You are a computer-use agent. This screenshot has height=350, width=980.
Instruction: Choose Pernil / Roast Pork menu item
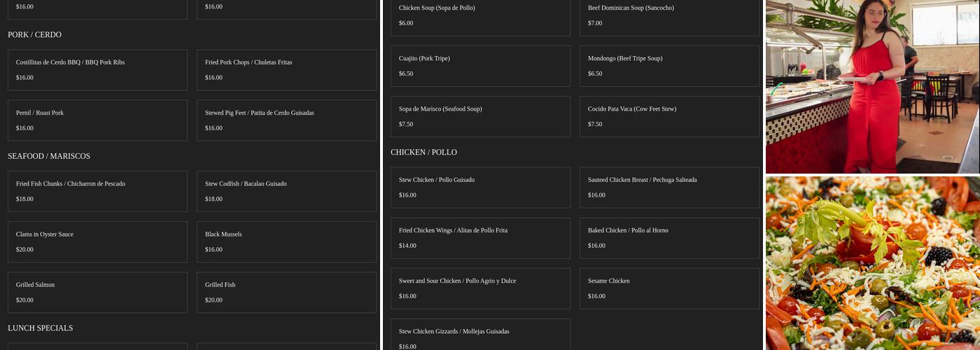click(x=97, y=120)
